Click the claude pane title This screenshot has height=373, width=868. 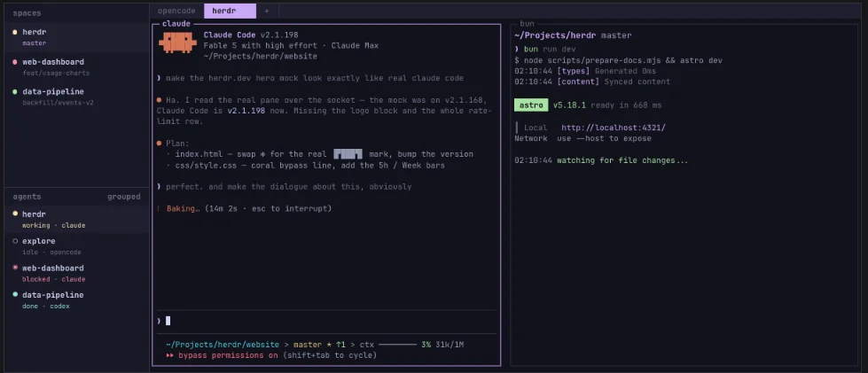[x=176, y=24]
